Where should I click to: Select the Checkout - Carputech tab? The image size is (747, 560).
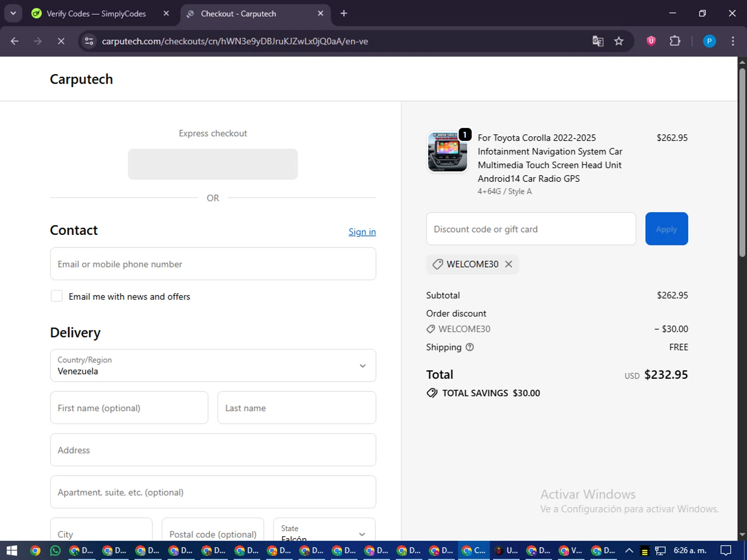238,13
